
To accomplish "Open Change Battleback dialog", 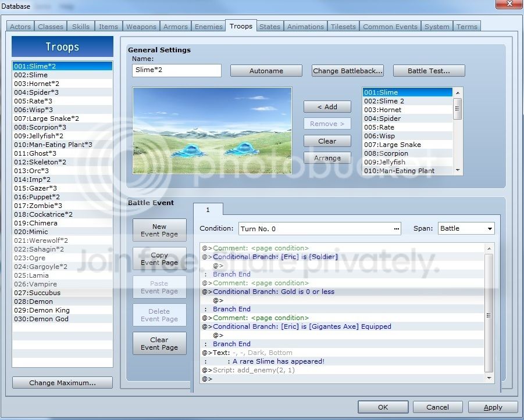I will (348, 71).
